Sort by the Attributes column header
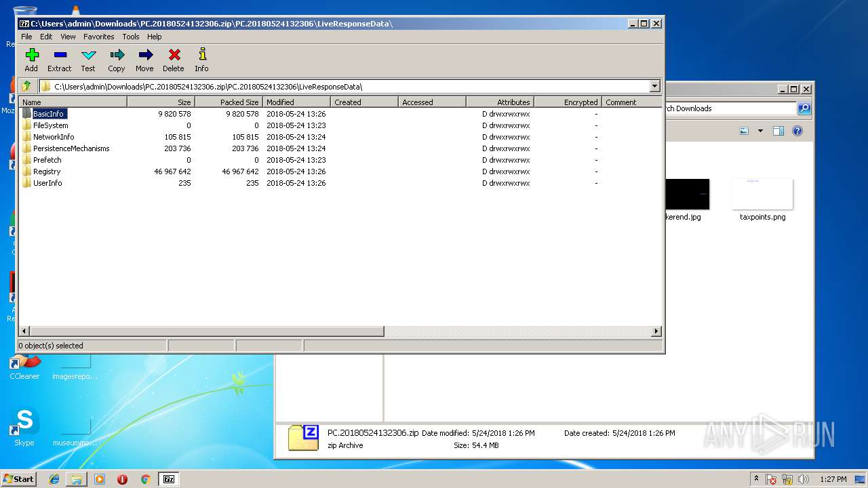 point(500,102)
